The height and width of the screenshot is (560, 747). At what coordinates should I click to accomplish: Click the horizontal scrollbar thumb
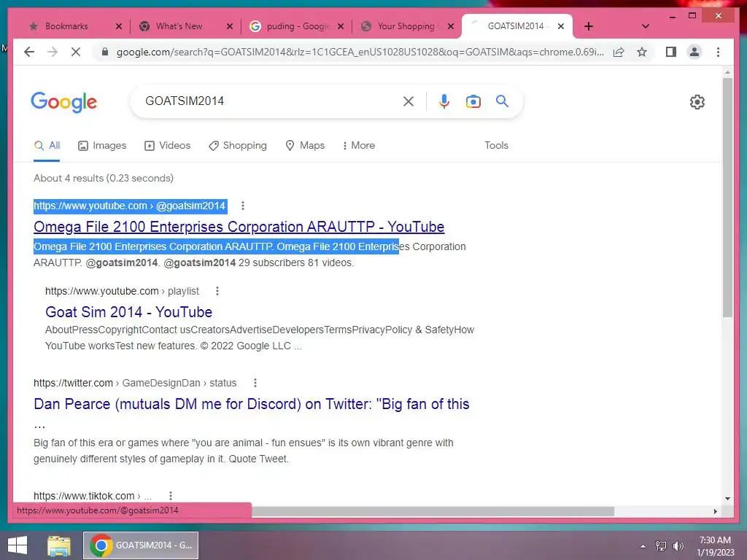tap(433, 511)
